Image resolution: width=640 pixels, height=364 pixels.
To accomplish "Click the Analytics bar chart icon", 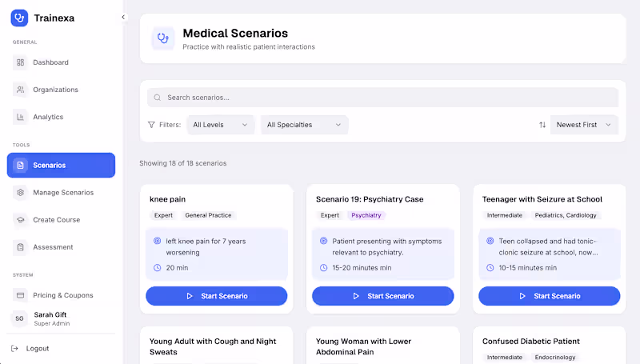I will click(21, 117).
